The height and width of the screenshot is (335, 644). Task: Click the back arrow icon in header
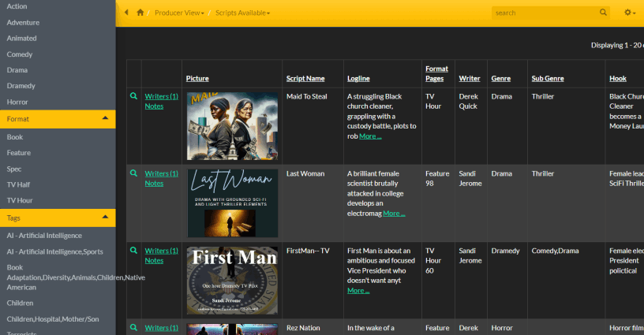(126, 13)
